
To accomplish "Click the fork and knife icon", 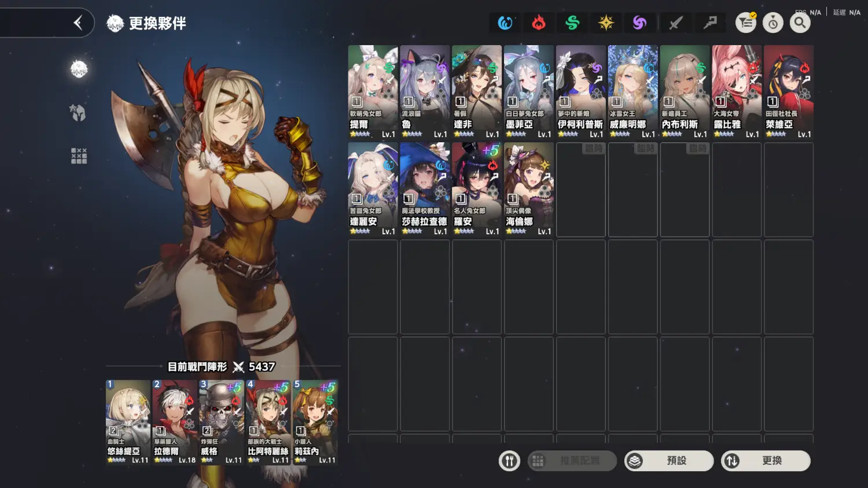I will tap(509, 461).
